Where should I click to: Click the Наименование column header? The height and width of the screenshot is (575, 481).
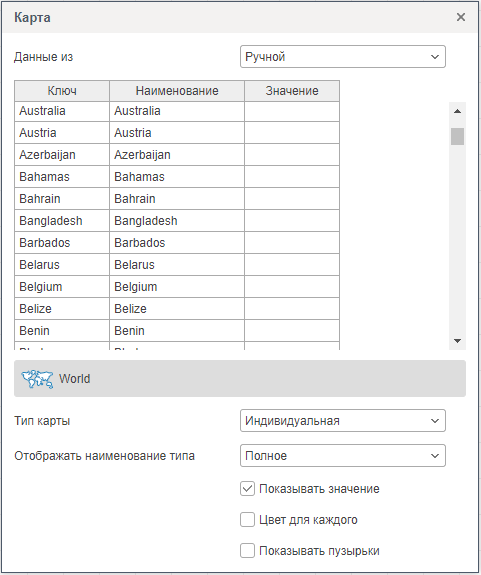point(177,91)
